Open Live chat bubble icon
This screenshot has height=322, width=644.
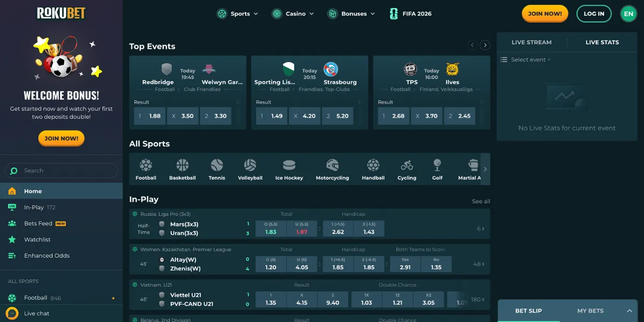(x=12, y=313)
